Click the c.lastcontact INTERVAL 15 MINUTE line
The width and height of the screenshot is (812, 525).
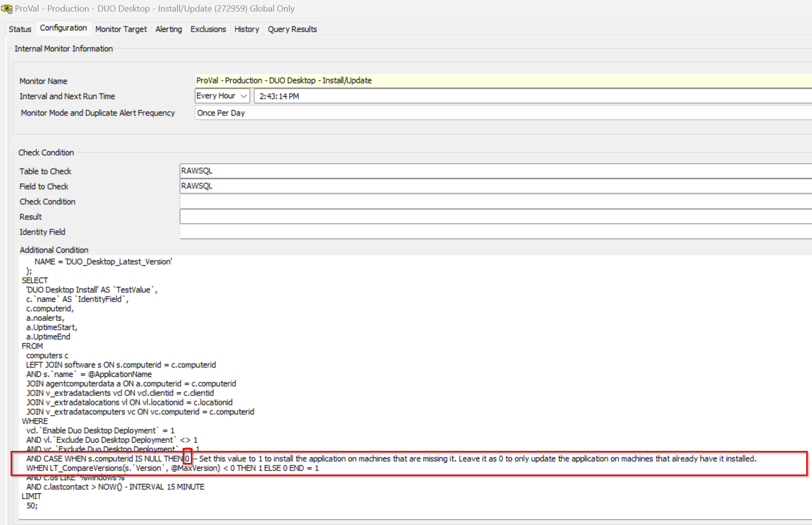115,487
